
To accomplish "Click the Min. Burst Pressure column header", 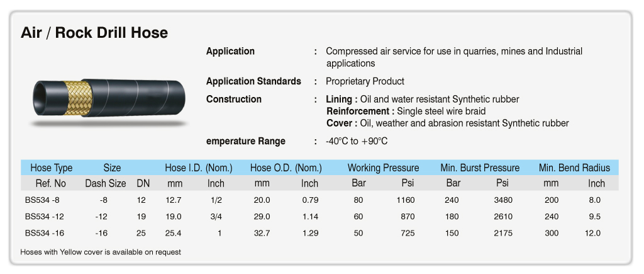I will click(x=480, y=168).
